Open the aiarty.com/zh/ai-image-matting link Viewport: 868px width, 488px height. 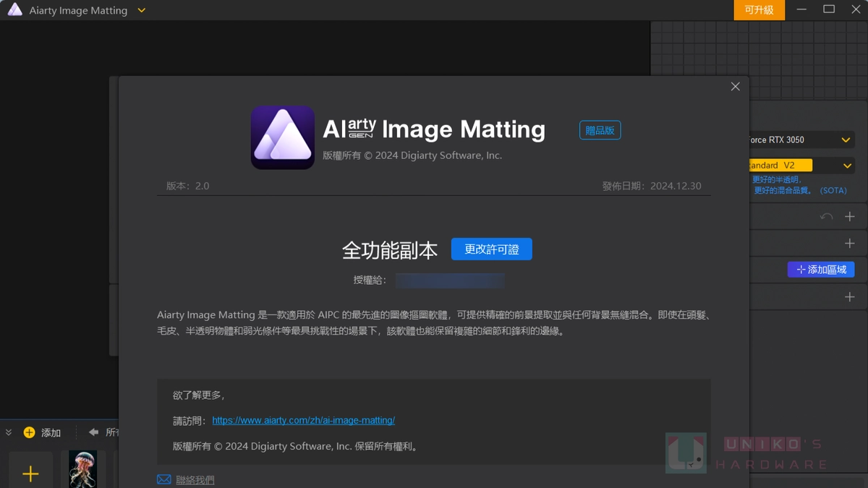pos(304,420)
